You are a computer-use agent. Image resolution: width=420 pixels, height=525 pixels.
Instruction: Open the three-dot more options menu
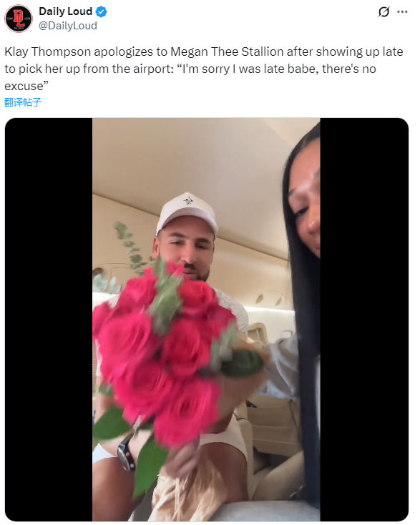click(x=402, y=11)
